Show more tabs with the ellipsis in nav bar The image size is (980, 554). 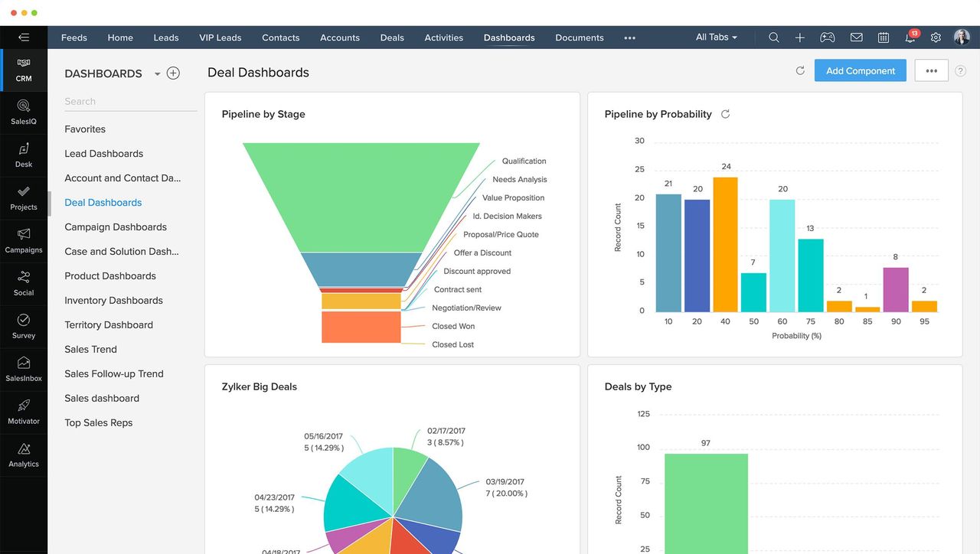[629, 37]
